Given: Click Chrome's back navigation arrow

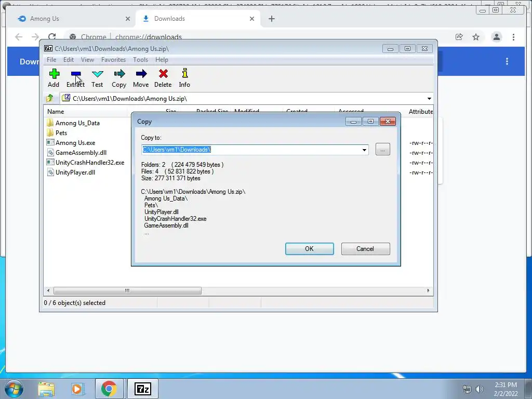Looking at the screenshot, I should 19,37.
